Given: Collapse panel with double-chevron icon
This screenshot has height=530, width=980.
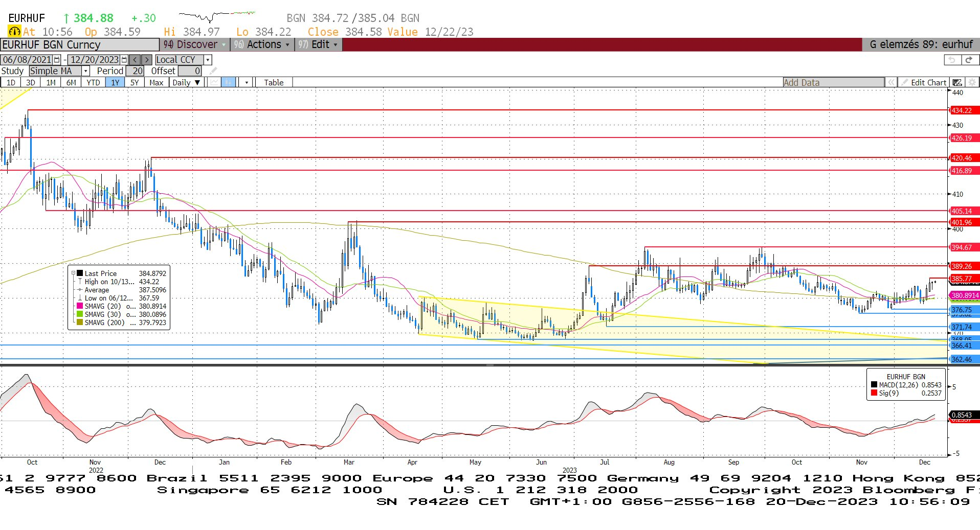Looking at the screenshot, I should (891, 82).
